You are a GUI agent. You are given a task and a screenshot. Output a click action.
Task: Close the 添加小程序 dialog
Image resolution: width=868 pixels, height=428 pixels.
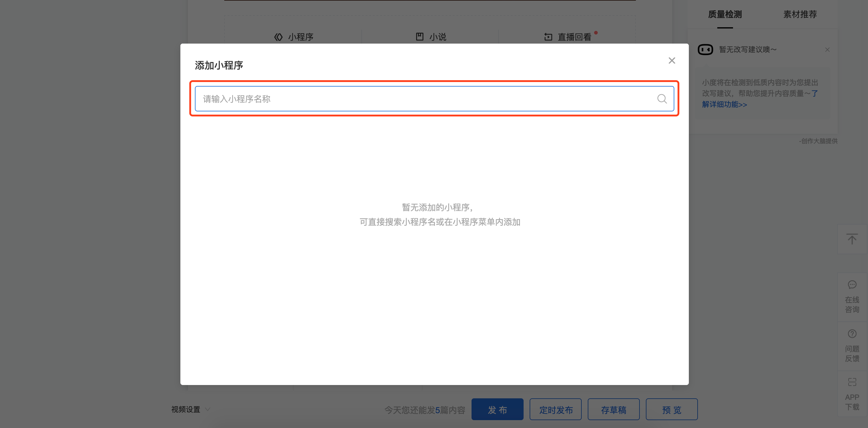tap(672, 61)
